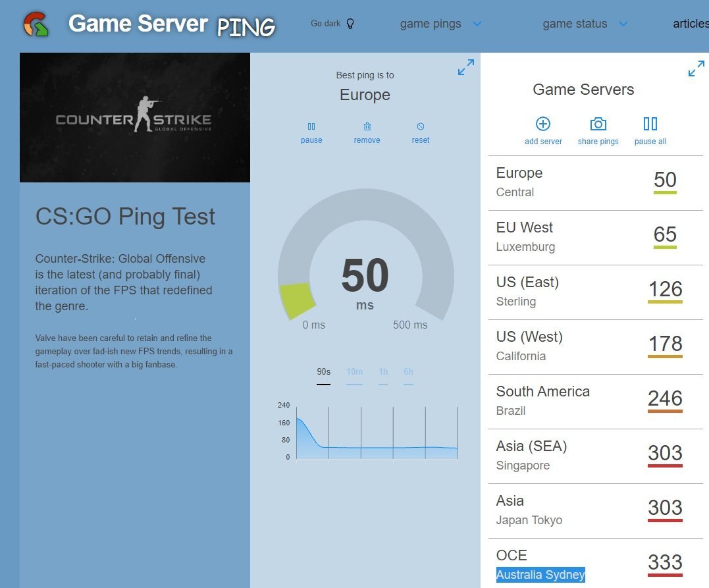This screenshot has height=588, width=709.
Task: Click the 'Go dark' label
Action: pos(326,24)
